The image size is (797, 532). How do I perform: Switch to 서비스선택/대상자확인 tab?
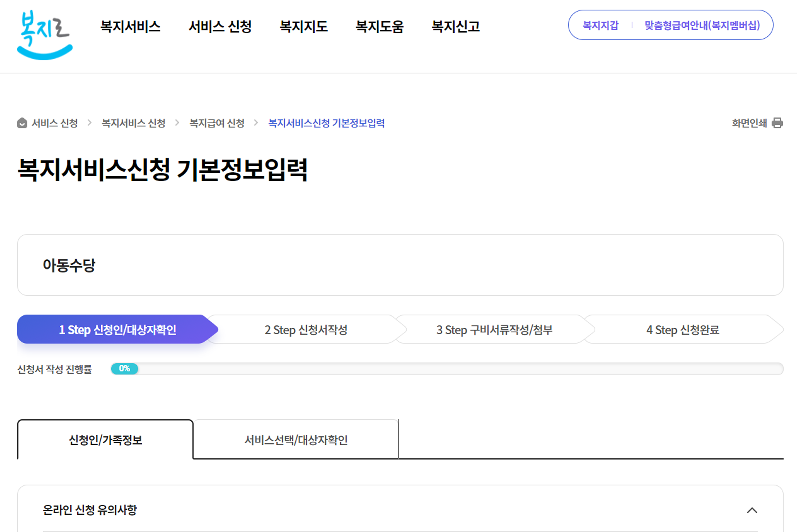pyautogui.click(x=296, y=440)
